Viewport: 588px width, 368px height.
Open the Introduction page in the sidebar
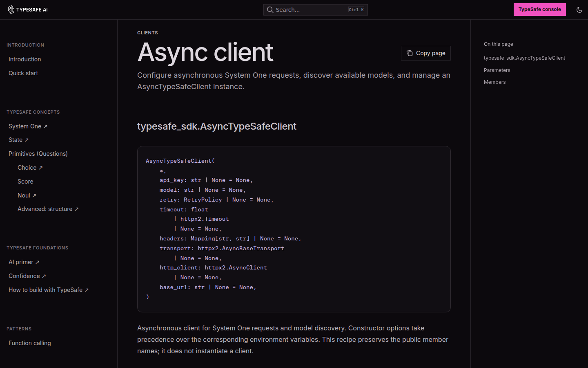coord(25,59)
